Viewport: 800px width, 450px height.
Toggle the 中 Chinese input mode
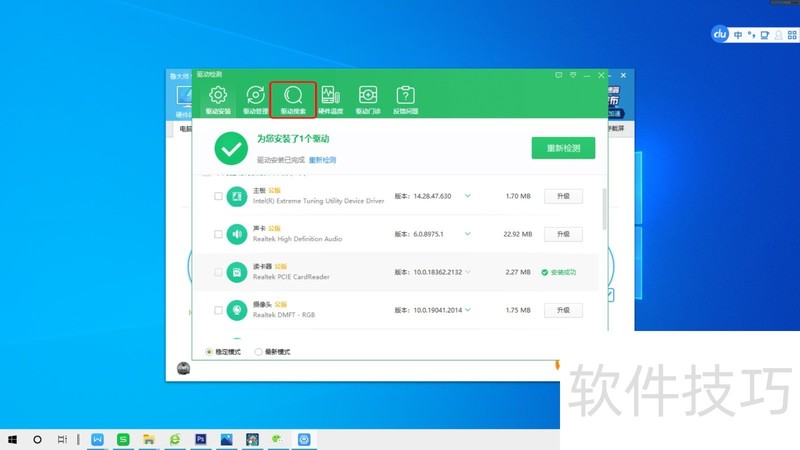[x=738, y=35]
